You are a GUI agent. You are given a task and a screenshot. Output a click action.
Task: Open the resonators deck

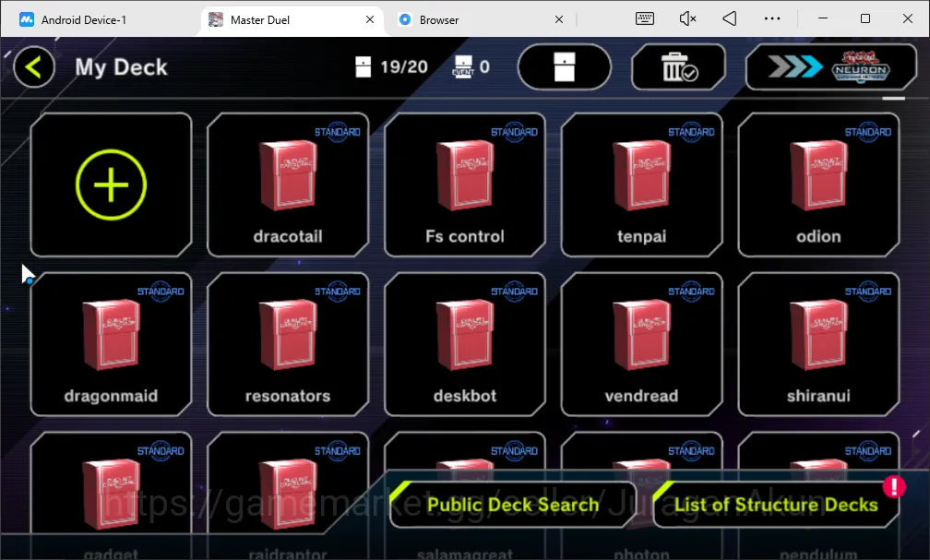pyautogui.click(x=288, y=344)
